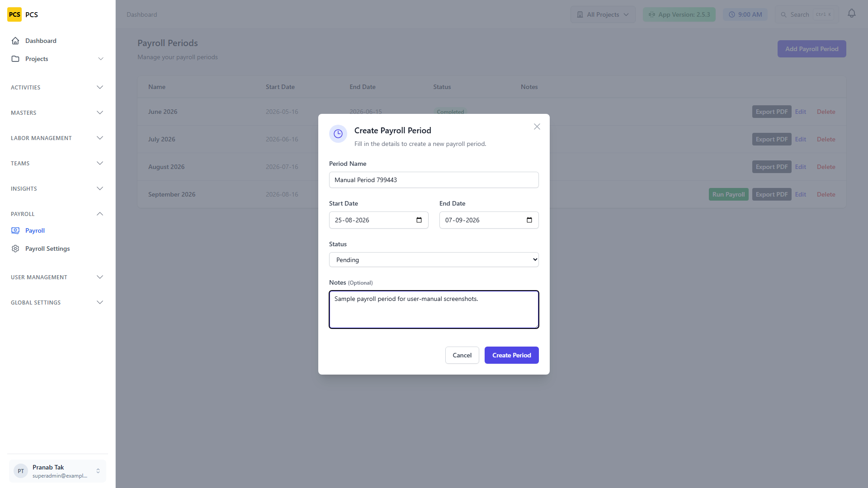Open the notifications bell
This screenshot has width=868, height=488.
pyautogui.click(x=852, y=14)
